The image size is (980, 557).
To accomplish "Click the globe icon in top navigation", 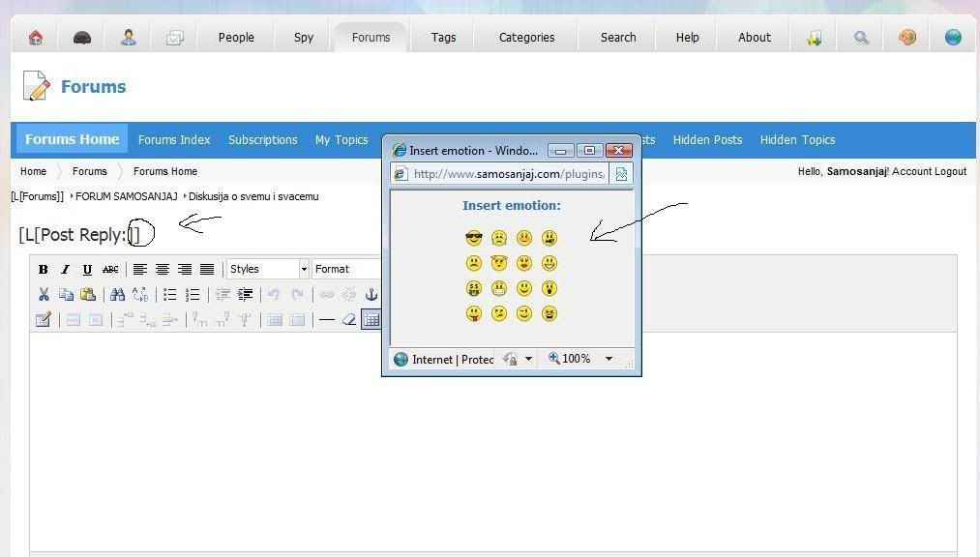I will click(953, 38).
